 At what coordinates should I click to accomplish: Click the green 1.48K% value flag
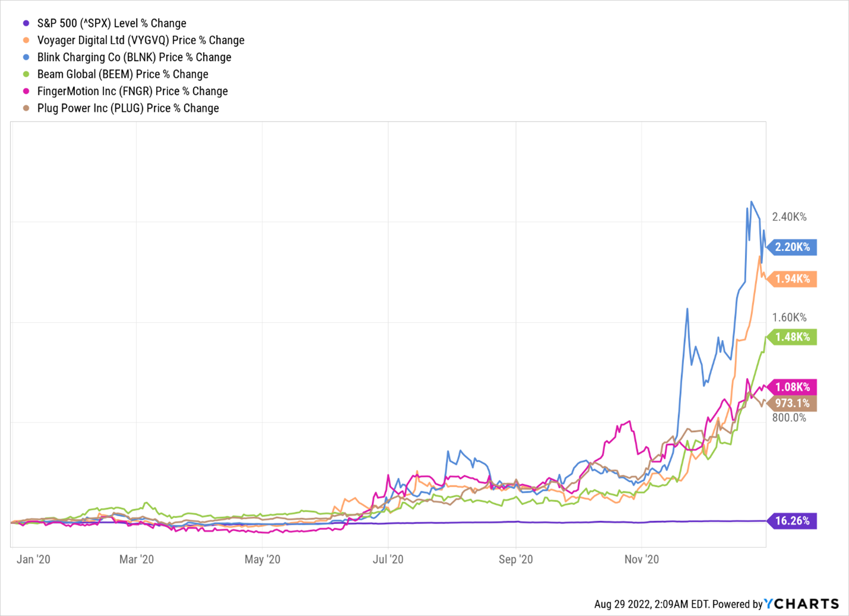click(792, 337)
